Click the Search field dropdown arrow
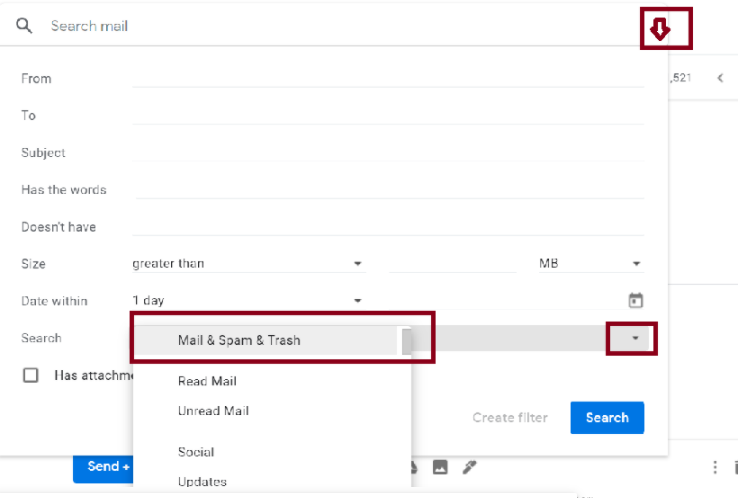 [635, 339]
